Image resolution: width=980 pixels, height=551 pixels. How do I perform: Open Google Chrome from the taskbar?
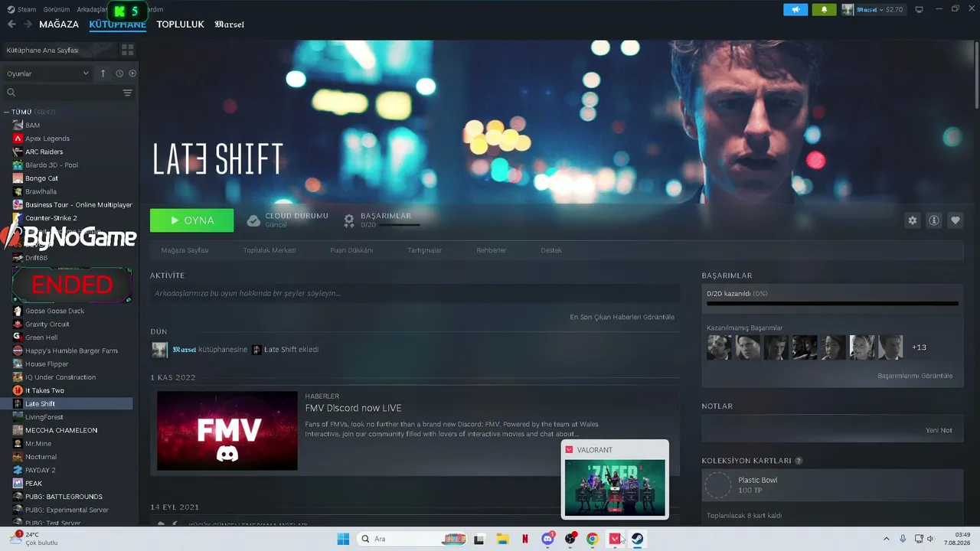592,539
